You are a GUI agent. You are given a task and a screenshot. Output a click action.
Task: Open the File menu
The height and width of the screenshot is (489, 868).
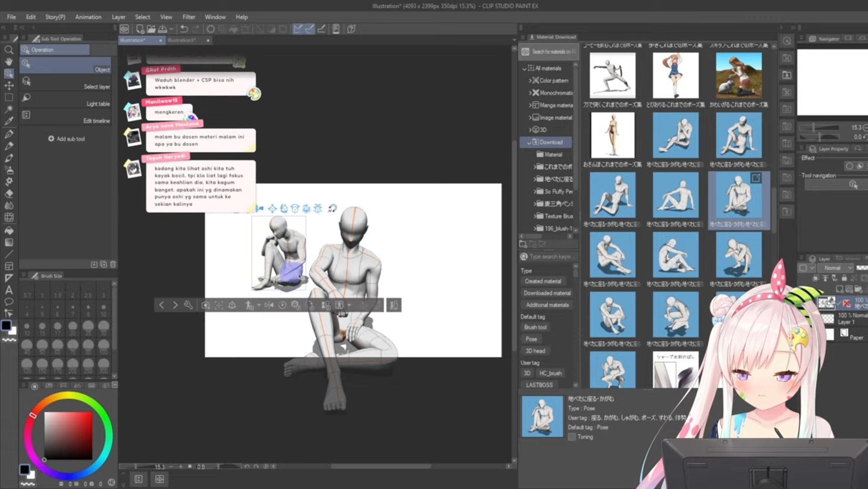11,17
